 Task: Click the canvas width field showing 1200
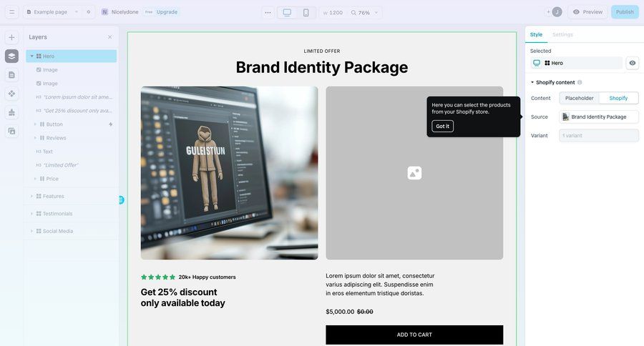333,13
